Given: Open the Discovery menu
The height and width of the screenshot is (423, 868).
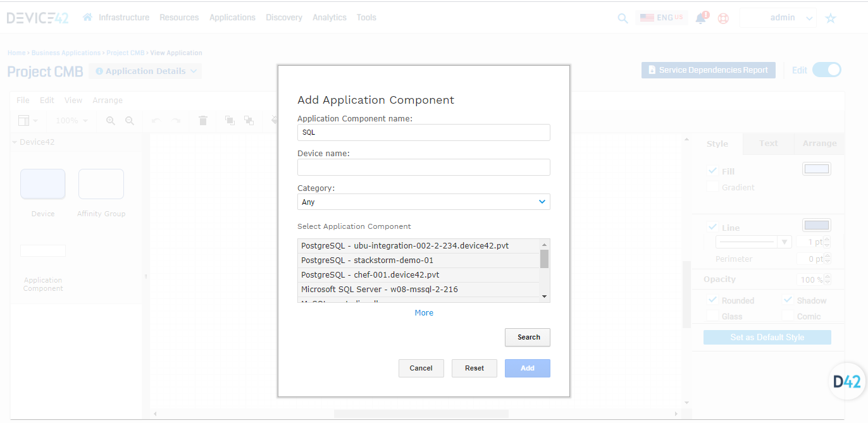Looking at the screenshot, I should pos(284,18).
